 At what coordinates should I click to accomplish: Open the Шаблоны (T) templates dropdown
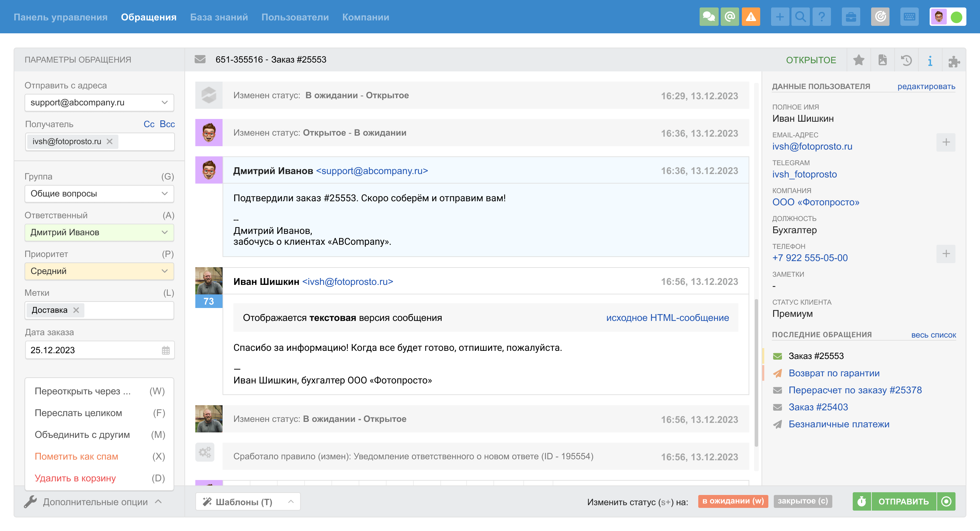[248, 502]
